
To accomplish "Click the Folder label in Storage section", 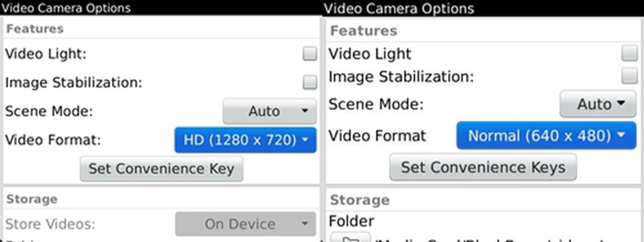I will [x=351, y=221].
